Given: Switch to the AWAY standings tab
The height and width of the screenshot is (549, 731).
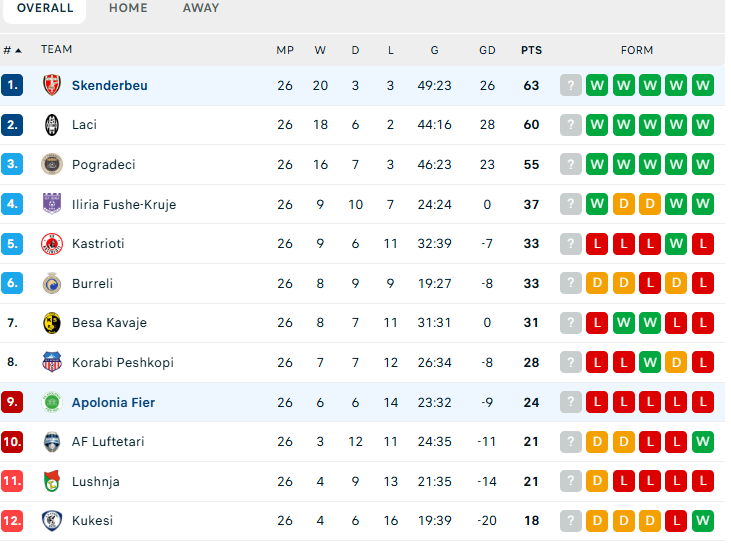Looking at the screenshot, I should click(x=201, y=8).
